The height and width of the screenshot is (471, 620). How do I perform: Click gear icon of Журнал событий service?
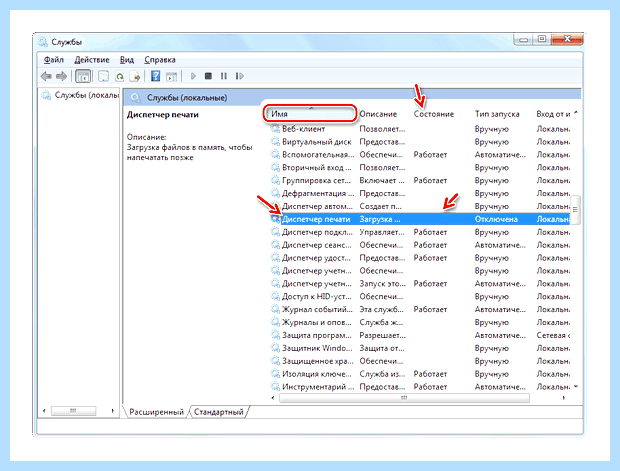[x=275, y=309]
